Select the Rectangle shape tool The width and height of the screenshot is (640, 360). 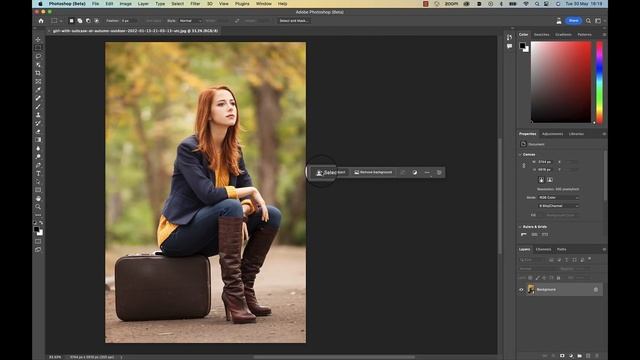coord(38,190)
